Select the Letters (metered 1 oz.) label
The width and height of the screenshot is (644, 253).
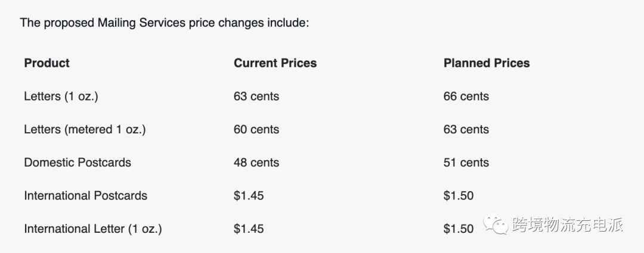pos(85,130)
